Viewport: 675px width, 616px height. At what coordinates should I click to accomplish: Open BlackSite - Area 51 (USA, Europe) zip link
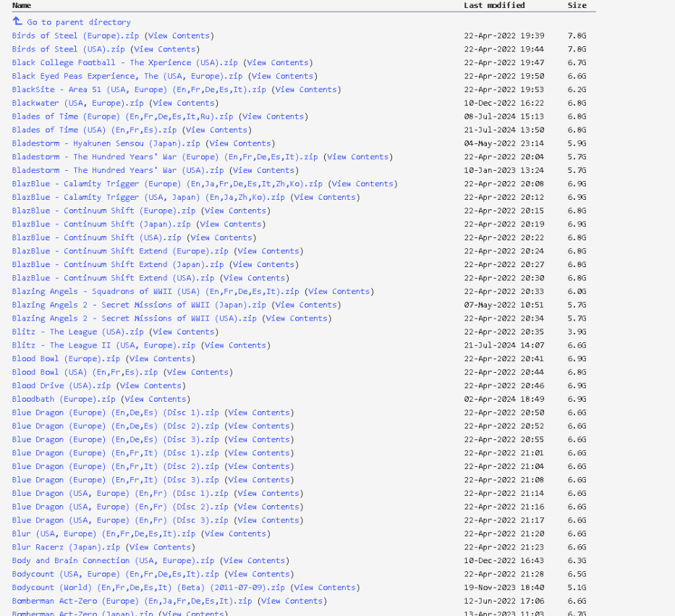[139, 90]
